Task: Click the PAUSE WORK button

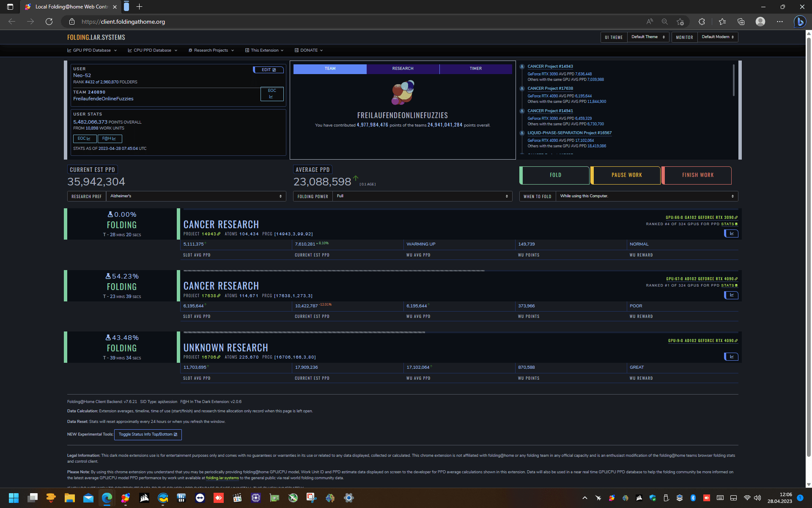Action: pos(626,175)
